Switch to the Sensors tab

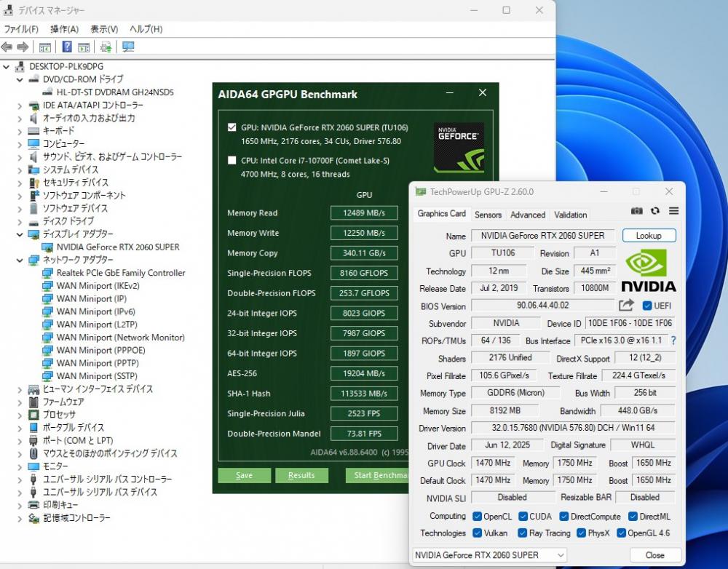coord(488,215)
